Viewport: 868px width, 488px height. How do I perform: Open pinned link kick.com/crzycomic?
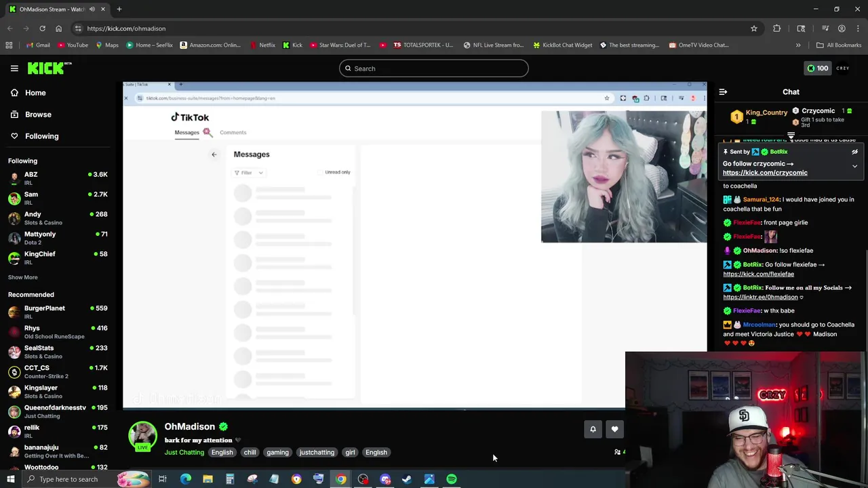(x=765, y=173)
